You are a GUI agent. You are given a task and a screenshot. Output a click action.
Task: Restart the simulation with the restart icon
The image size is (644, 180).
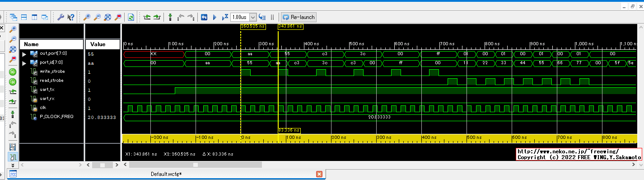pos(204,17)
